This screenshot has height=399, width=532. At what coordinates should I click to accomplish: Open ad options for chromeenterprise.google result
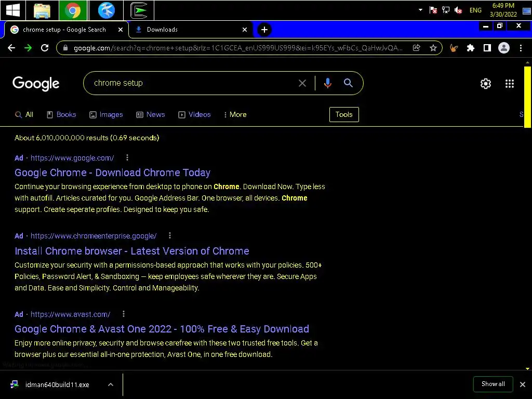coord(170,235)
